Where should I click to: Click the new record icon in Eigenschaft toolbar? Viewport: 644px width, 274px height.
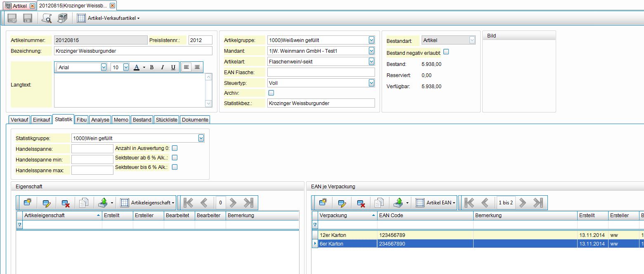(28, 203)
